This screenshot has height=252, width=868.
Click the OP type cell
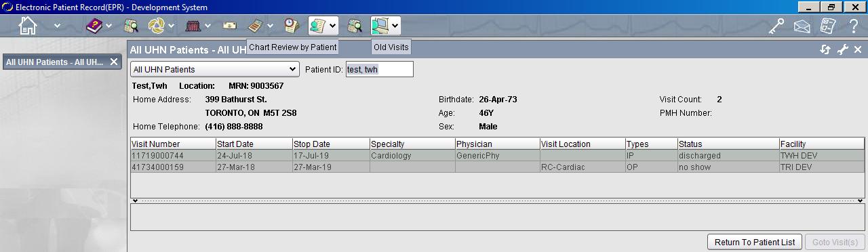(651, 167)
